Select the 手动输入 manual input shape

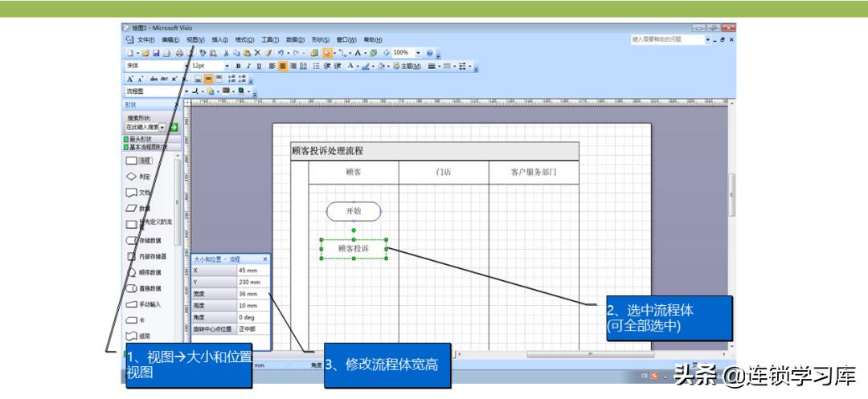coord(143,304)
